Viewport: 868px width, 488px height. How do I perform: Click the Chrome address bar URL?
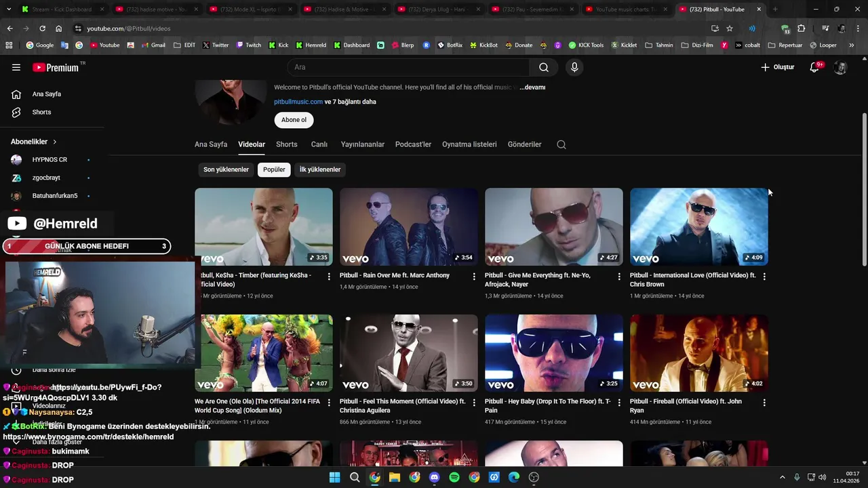[x=129, y=28]
